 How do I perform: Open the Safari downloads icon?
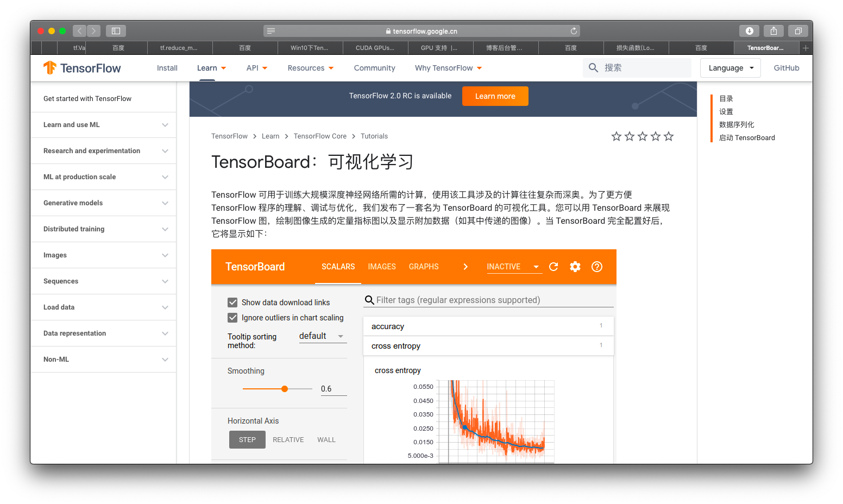click(x=749, y=31)
